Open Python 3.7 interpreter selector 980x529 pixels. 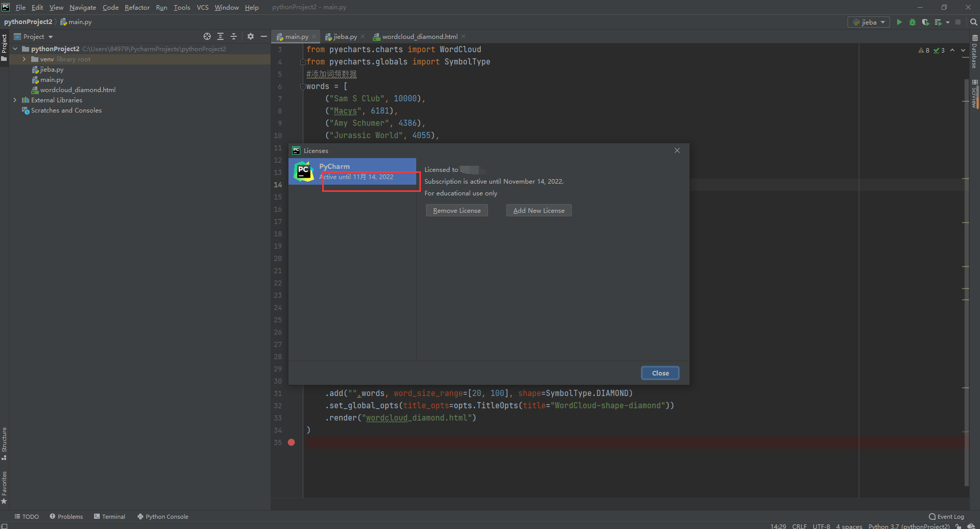pyautogui.click(x=909, y=526)
